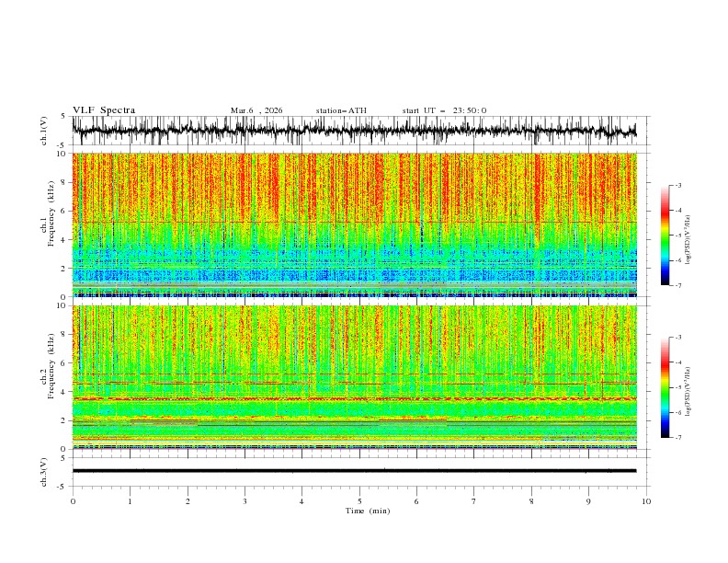Click the '-7' value on ch.2 color bar
728x563 pixels.
point(678,438)
